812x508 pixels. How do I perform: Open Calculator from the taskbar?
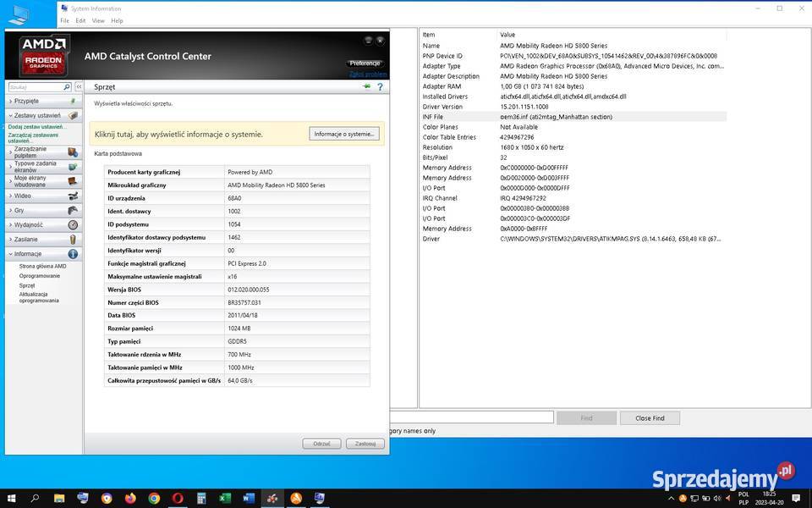(x=201, y=498)
